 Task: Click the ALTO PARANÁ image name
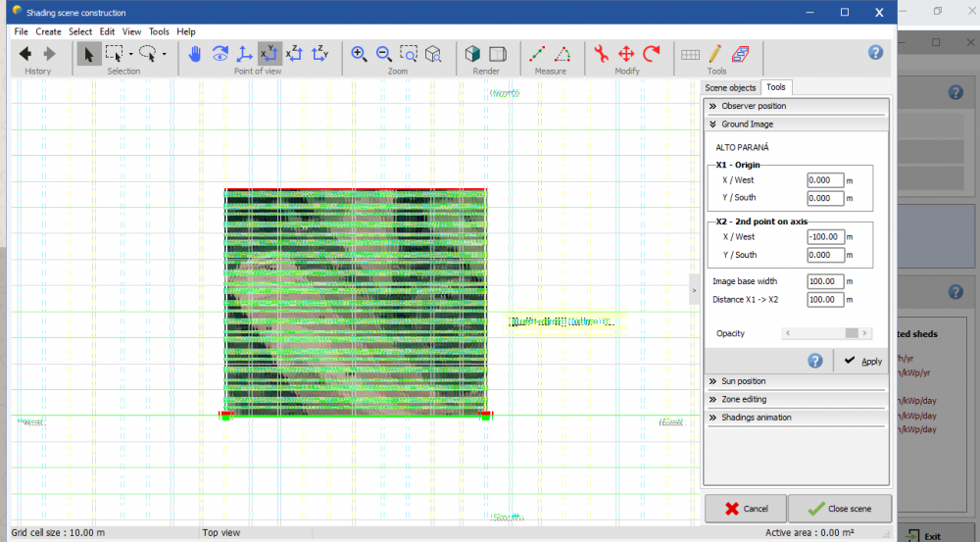pos(742,148)
